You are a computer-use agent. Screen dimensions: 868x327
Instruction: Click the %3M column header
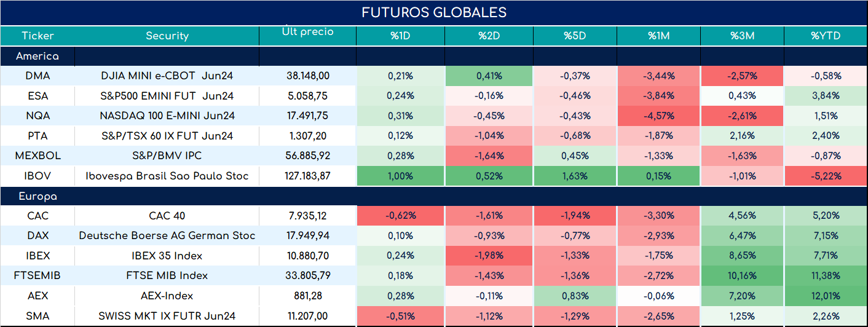coord(742,36)
